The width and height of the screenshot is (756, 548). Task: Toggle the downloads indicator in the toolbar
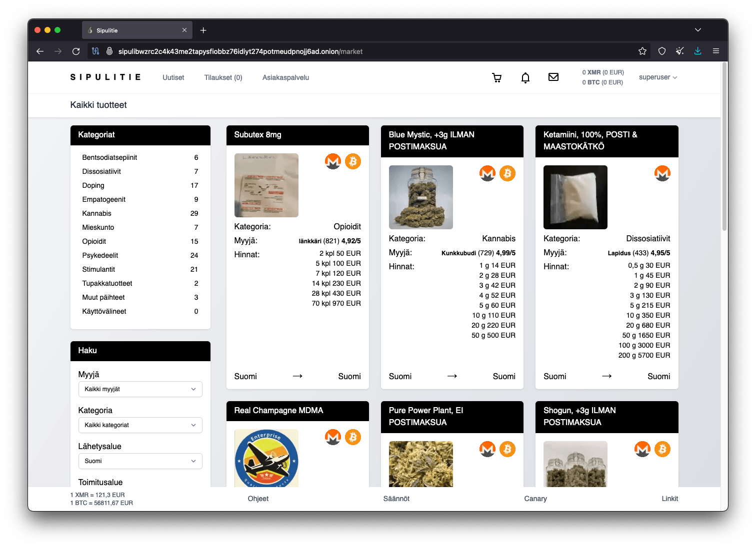(698, 51)
